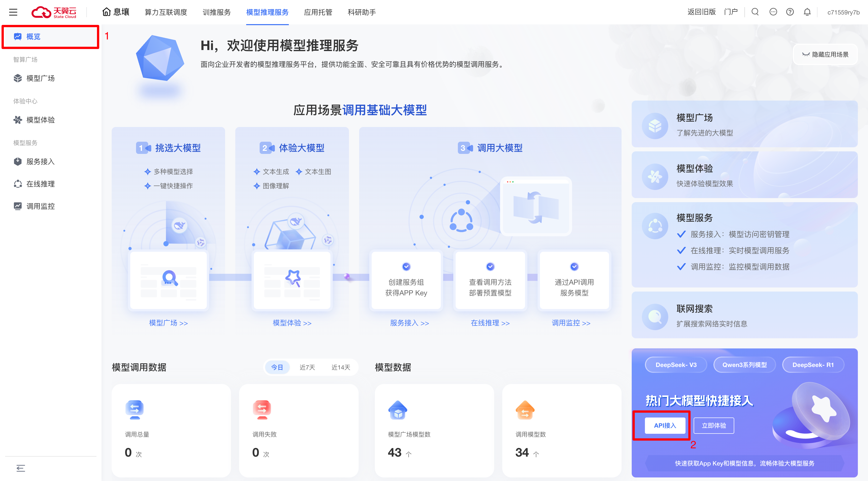Select the 今日 time range option
The image size is (868, 481).
tap(277, 367)
